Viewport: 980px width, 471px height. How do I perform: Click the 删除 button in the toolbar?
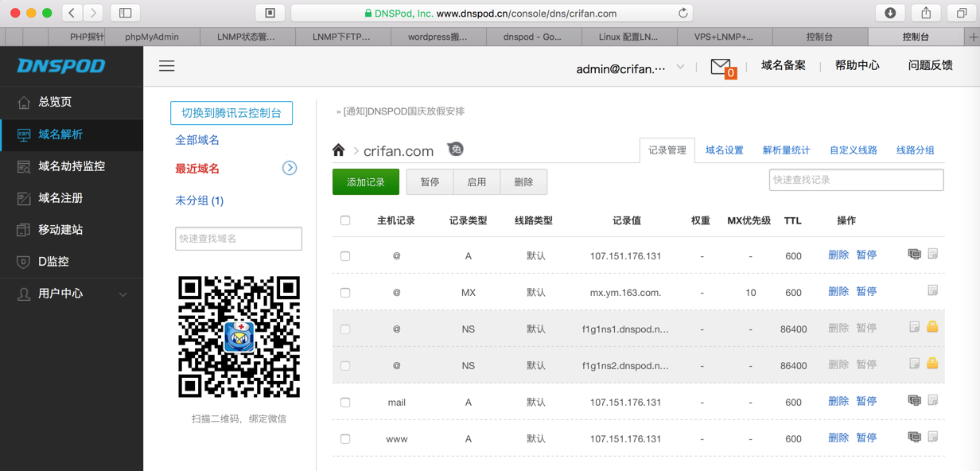click(523, 182)
